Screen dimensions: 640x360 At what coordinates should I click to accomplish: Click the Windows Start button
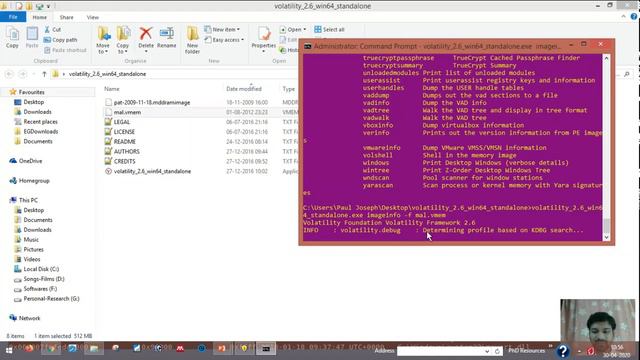[x=9, y=350]
